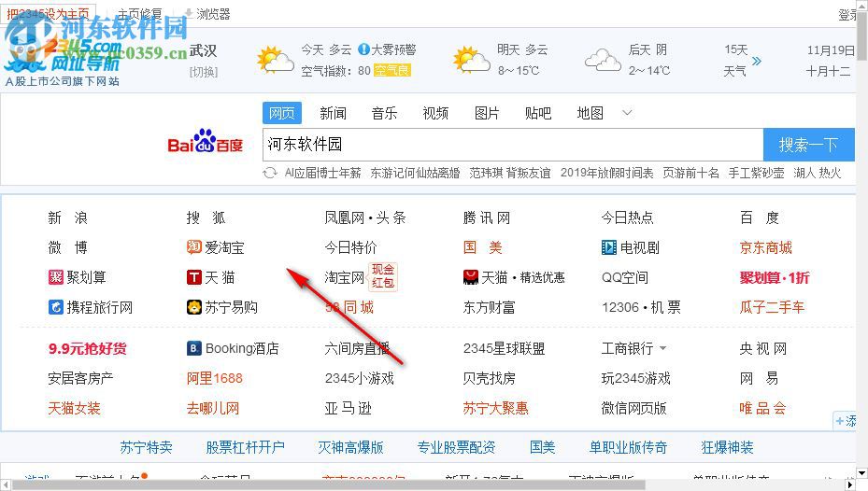Open the 爱淘宝 icon link
This screenshot has height=491, width=868.
click(193, 247)
